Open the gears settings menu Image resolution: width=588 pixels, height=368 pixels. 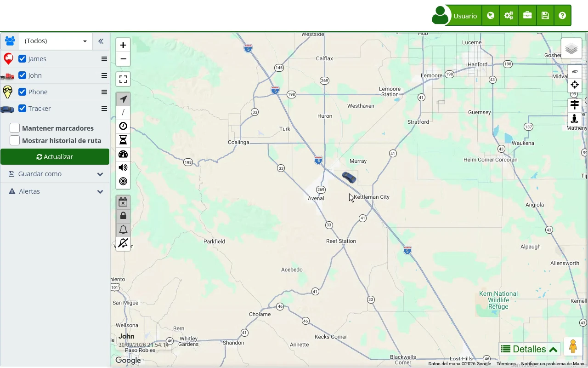click(509, 16)
